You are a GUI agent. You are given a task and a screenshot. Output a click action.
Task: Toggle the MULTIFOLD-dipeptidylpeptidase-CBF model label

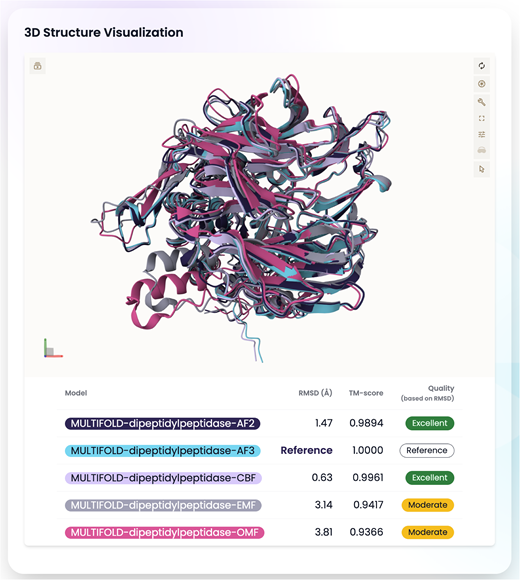coord(163,478)
